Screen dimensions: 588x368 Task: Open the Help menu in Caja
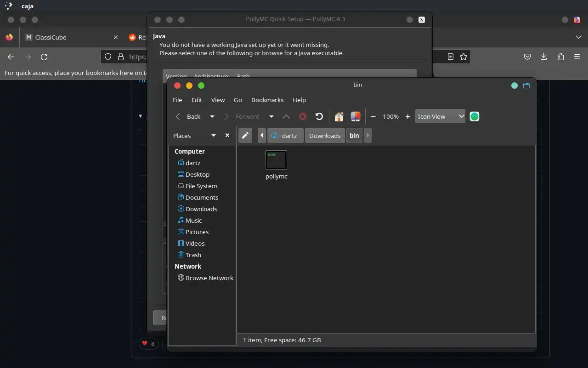[x=299, y=100]
